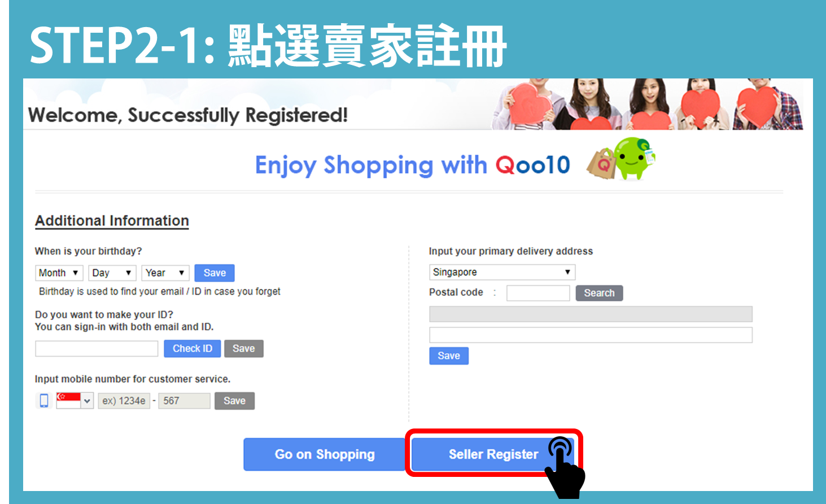Screen dimensions: 826x504
Task: Click the banner photo of people holding hearts
Action: pos(648,104)
